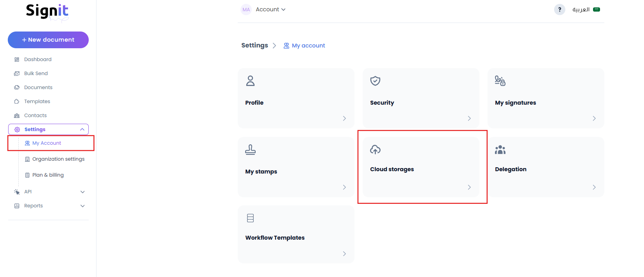
Task: Create a new document
Action: tap(48, 40)
